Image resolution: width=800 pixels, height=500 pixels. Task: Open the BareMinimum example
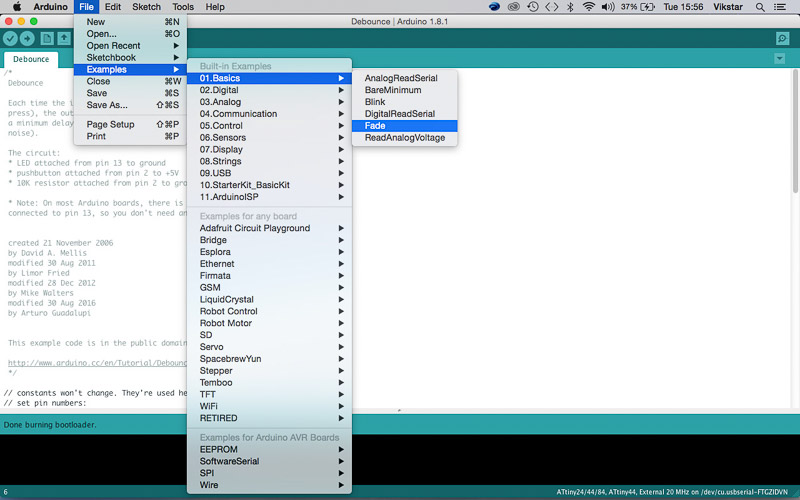point(405,90)
